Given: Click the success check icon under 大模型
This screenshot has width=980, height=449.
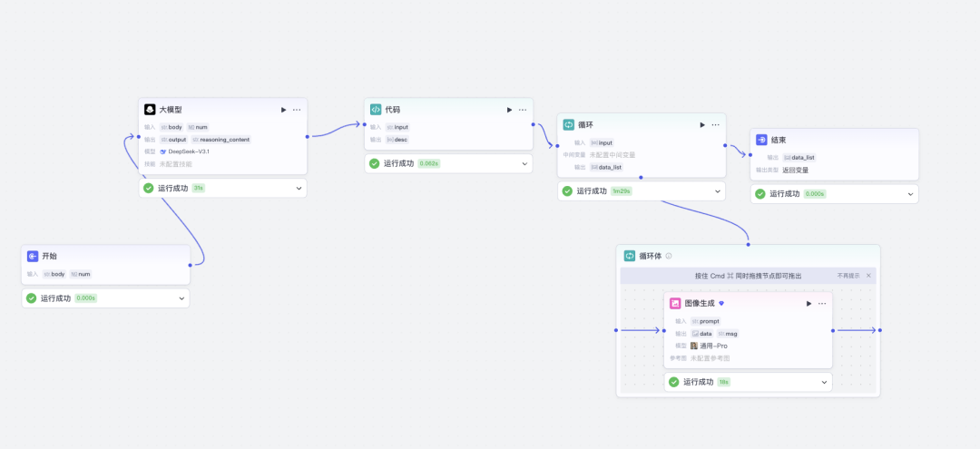Looking at the screenshot, I should point(149,188).
